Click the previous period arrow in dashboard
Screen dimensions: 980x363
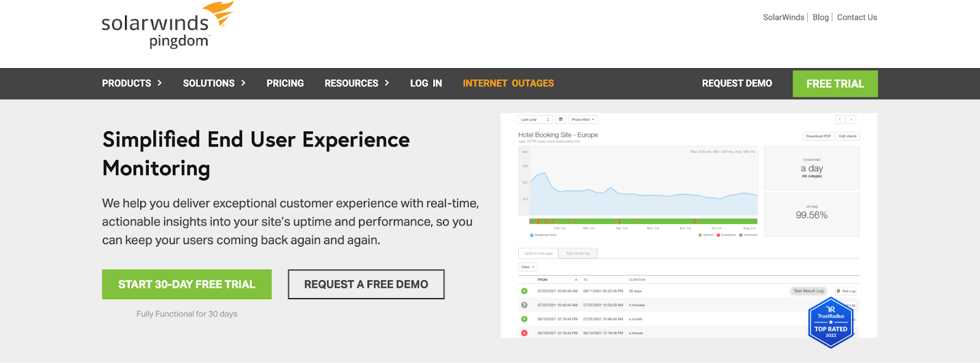click(840, 120)
